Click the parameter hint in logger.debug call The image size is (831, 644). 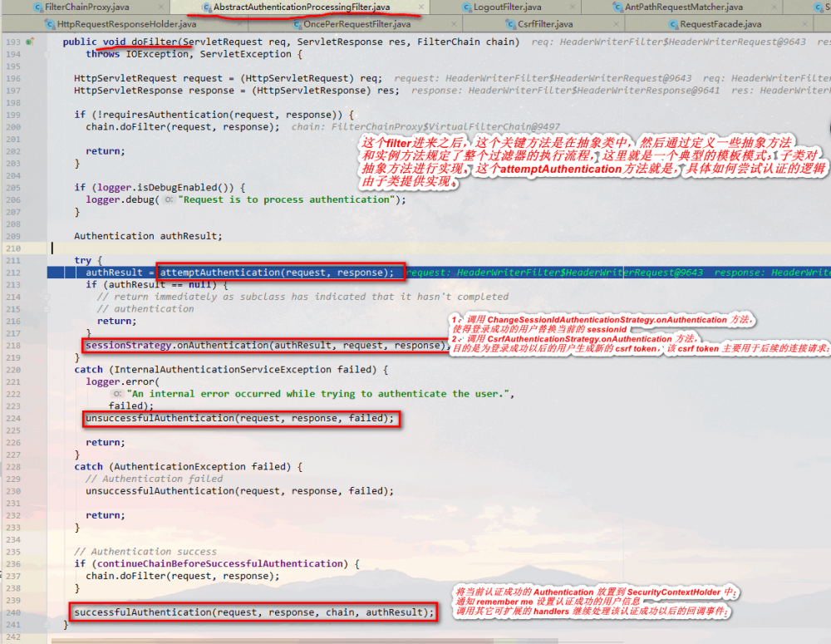169,199
